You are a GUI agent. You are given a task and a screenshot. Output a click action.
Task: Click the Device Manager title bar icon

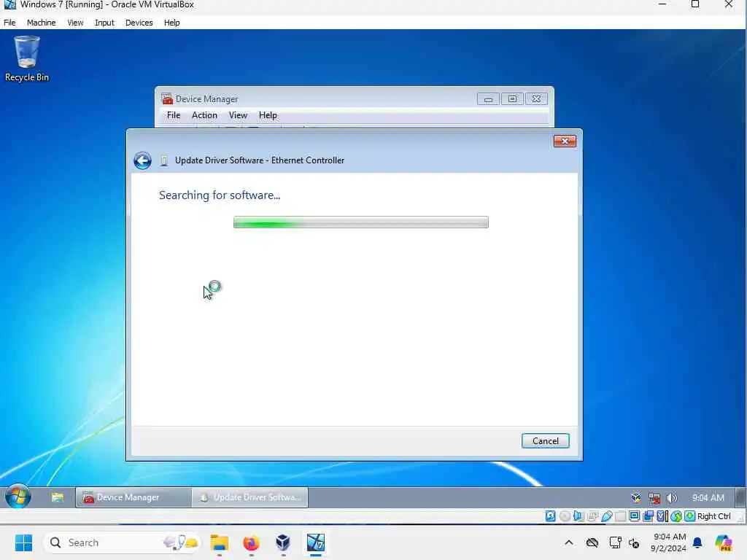(167, 98)
